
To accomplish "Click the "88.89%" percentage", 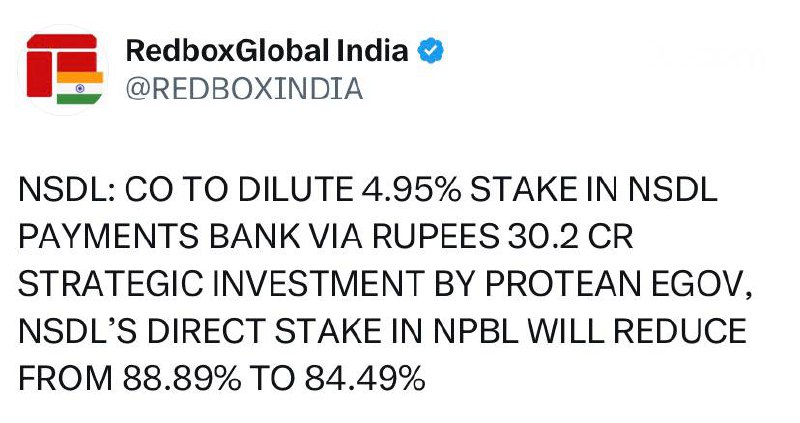I will pyautogui.click(x=175, y=379).
